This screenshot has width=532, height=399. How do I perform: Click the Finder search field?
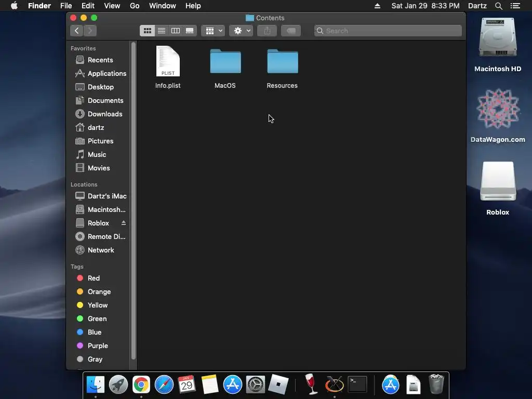click(388, 31)
